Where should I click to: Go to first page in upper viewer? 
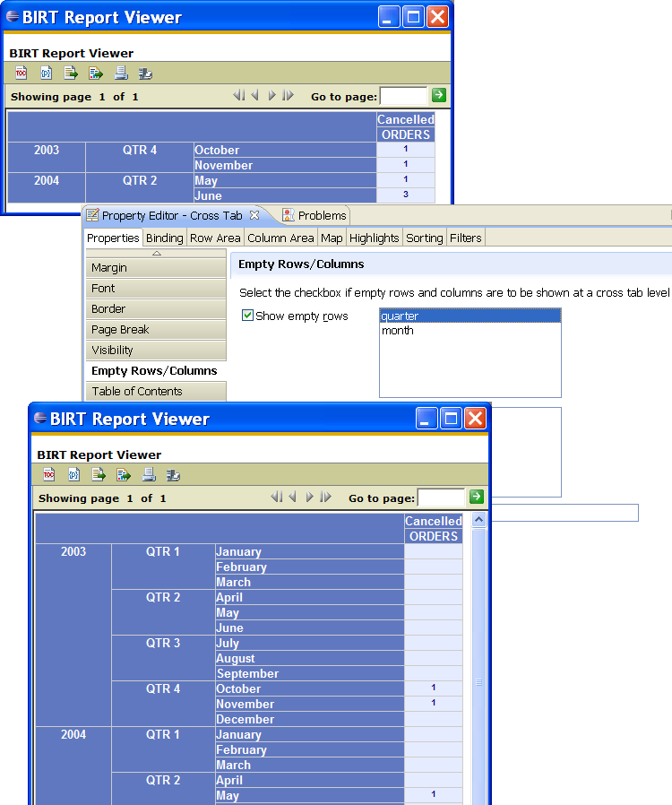click(x=239, y=96)
